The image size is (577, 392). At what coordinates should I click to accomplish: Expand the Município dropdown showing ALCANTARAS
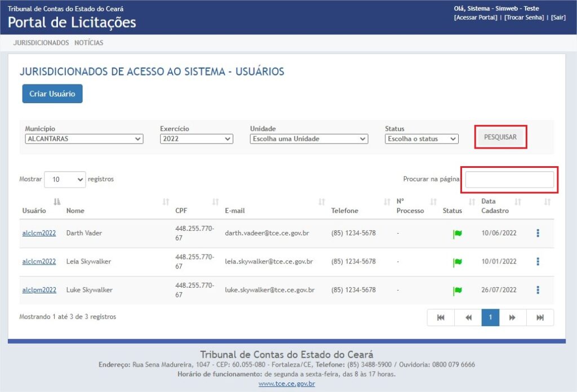coord(84,139)
